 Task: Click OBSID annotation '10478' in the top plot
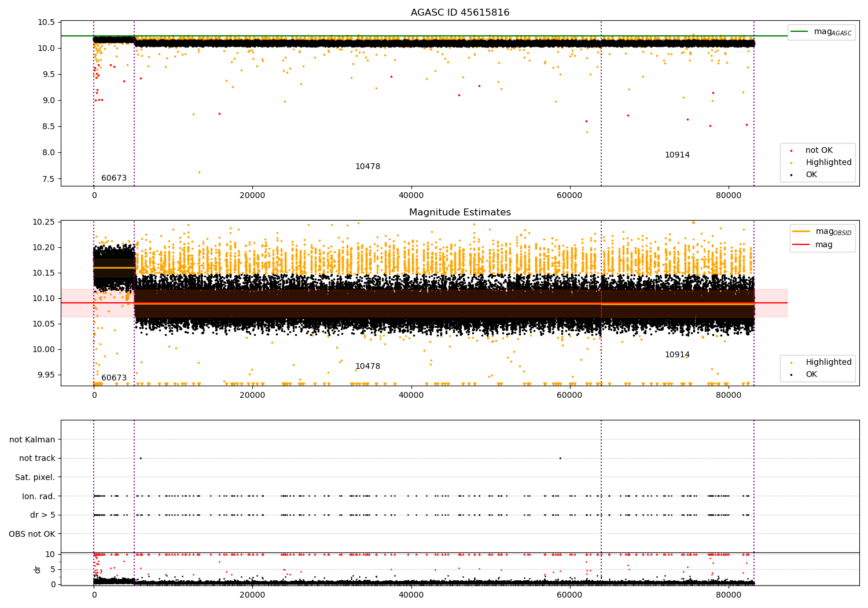tap(368, 167)
